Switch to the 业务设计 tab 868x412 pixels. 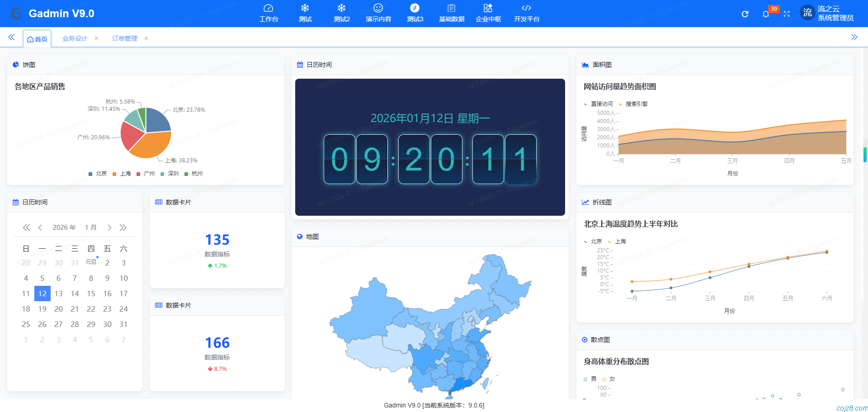pos(75,38)
